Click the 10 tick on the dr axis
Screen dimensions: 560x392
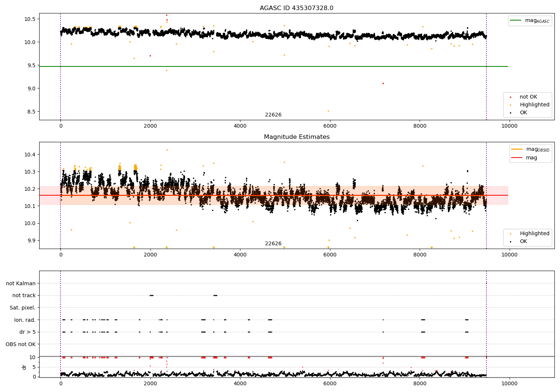coord(32,357)
